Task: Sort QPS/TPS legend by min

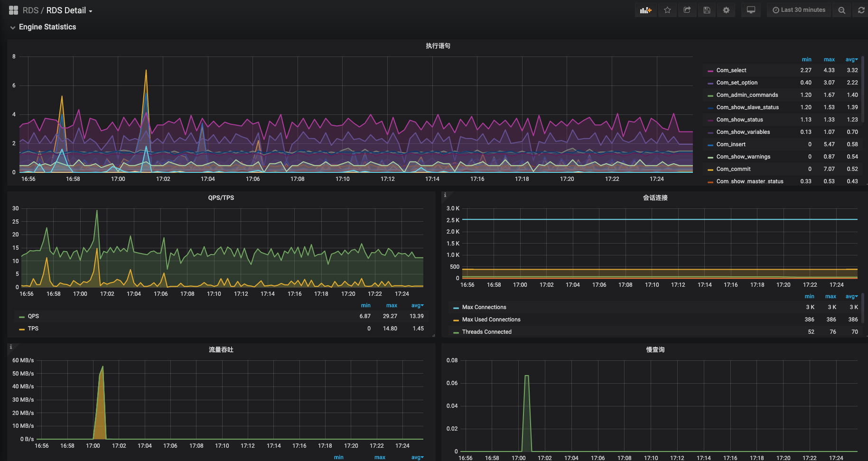Action: coord(365,305)
